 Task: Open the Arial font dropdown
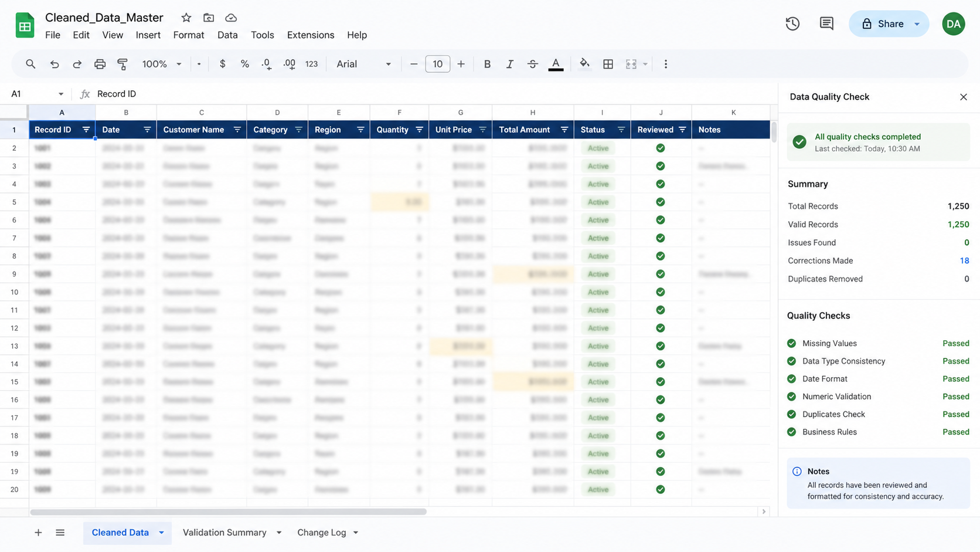[x=363, y=64]
